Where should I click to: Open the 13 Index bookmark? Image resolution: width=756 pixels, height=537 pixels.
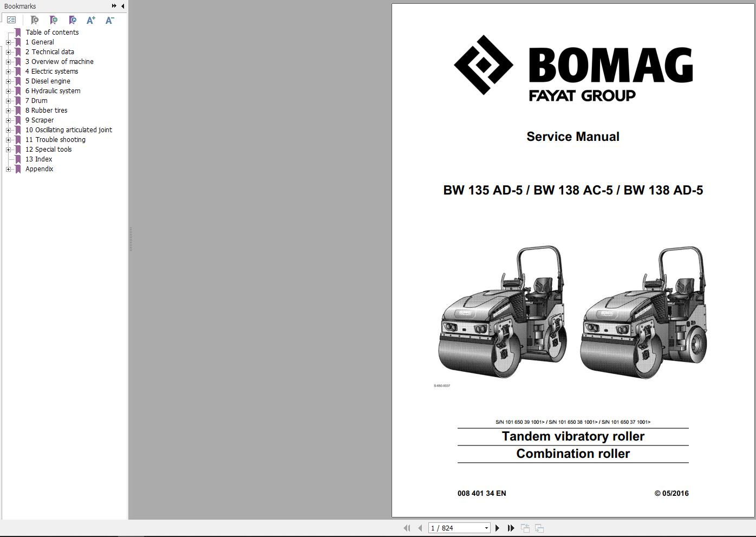[39, 159]
